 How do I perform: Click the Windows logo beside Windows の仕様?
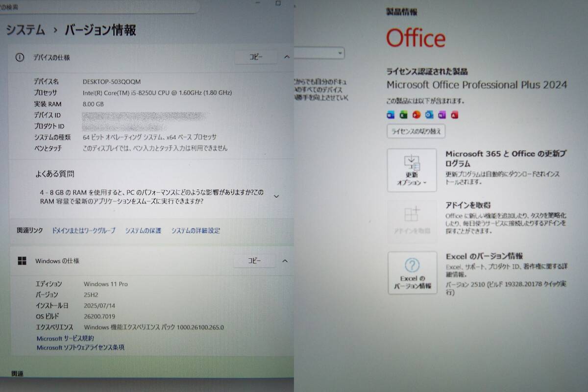point(22,261)
